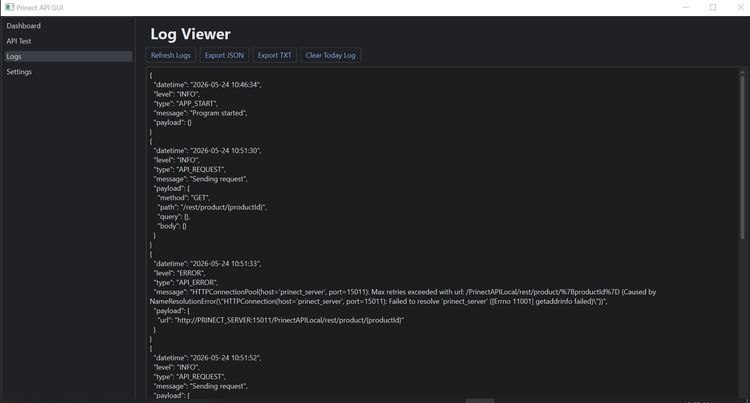Click datetime line "2026-05-24 10:51:33"
Viewport: 750px width, 403px height.
tap(208, 263)
